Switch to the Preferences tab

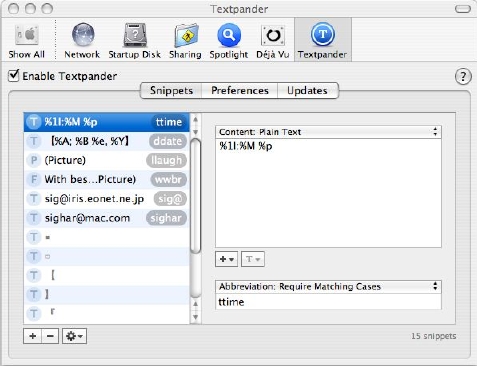point(240,91)
